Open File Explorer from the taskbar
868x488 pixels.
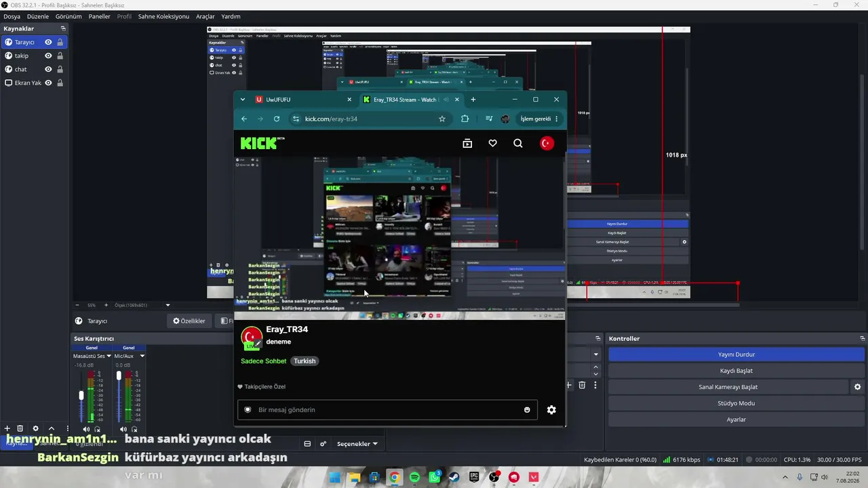[x=354, y=477]
